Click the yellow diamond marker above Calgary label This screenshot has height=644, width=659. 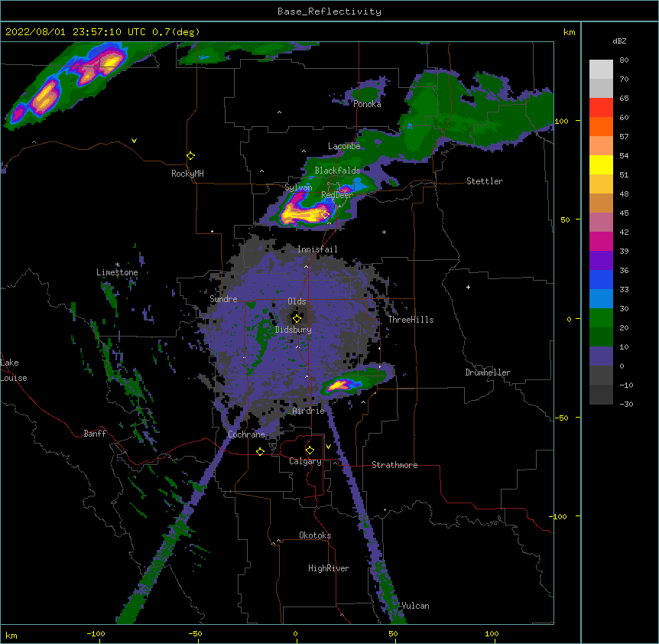point(310,450)
